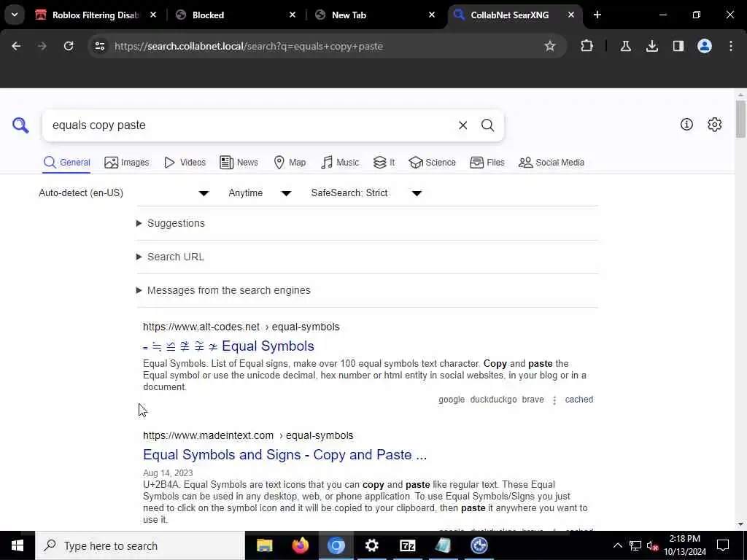This screenshot has height=560, width=747.
Task: Open the language Auto-detect (en-US) dropdown
Action: pos(124,192)
